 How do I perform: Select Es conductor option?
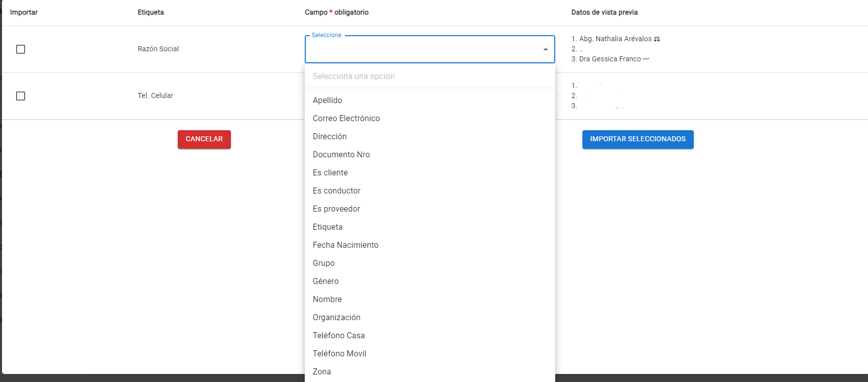pyautogui.click(x=430, y=191)
